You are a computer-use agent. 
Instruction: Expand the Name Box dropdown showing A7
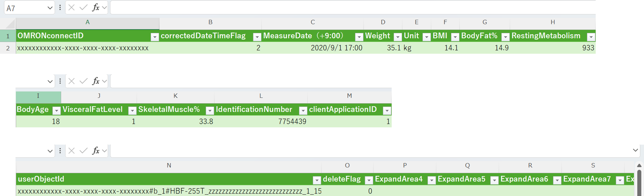[x=50, y=8]
